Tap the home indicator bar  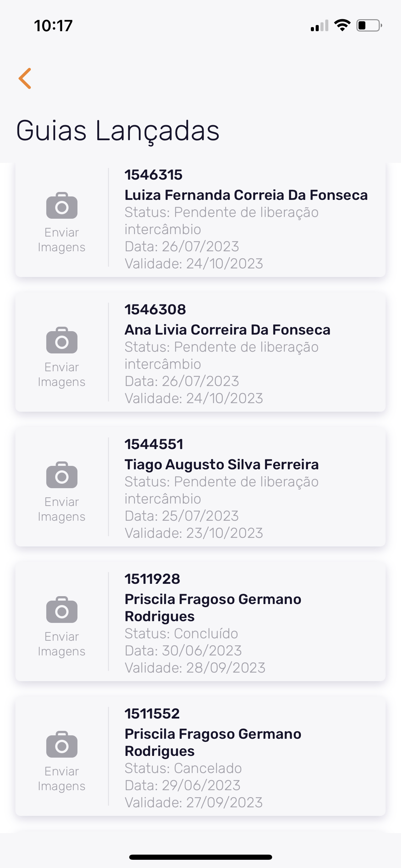pos(200,857)
